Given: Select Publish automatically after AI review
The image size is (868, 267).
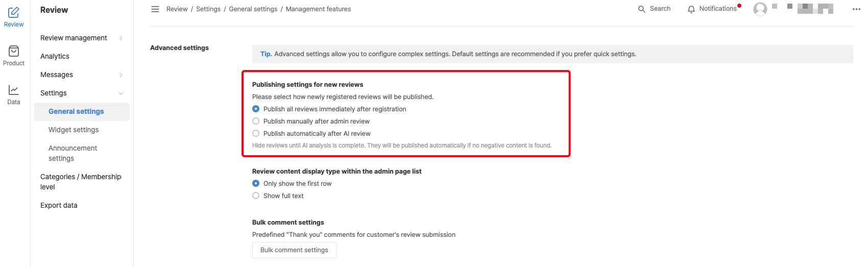Looking at the screenshot, I should [256, 134].
